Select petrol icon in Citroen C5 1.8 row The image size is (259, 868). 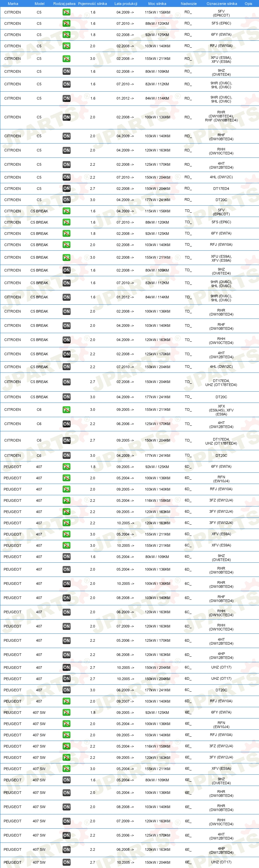(x=67, y=35)
